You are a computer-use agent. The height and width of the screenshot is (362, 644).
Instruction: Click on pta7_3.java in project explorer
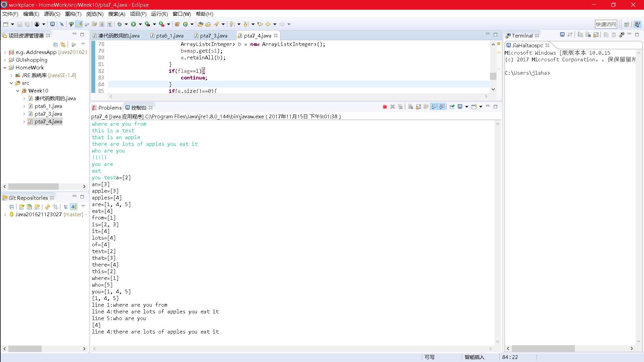click(48, 114)
